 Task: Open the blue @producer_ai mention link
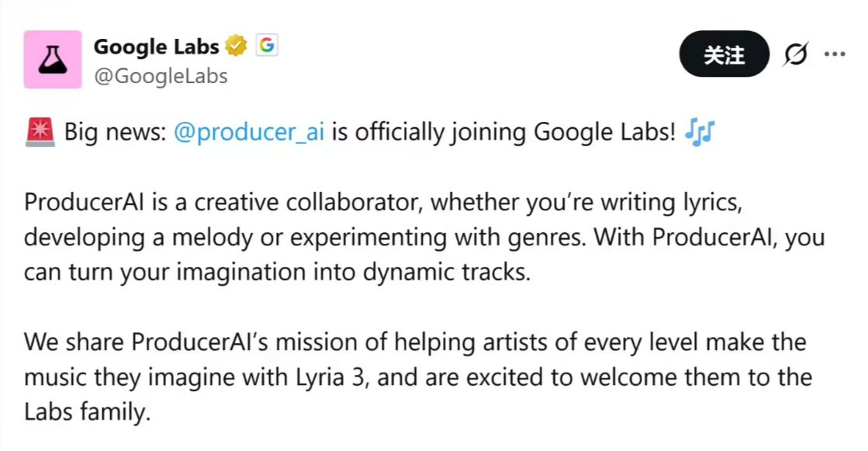249,133
